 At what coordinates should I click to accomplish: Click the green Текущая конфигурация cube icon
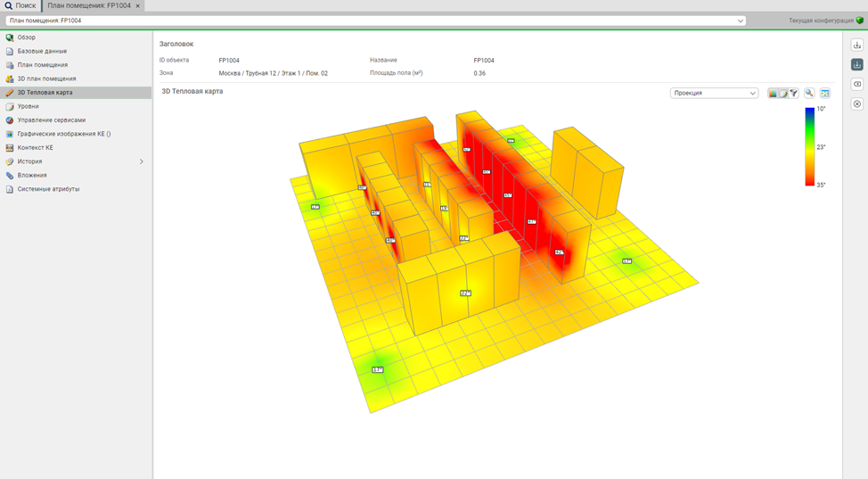(860, 21)
